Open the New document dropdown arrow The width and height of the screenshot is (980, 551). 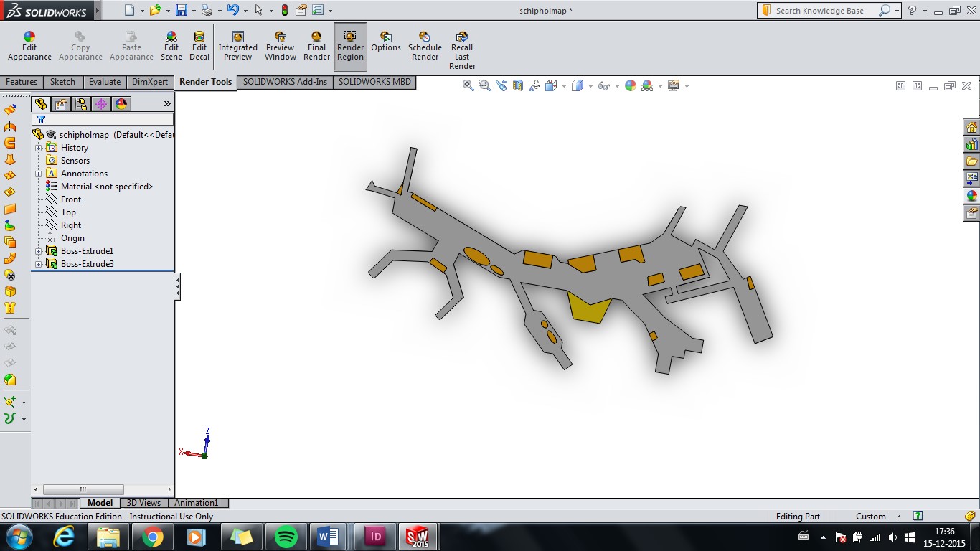142,11
